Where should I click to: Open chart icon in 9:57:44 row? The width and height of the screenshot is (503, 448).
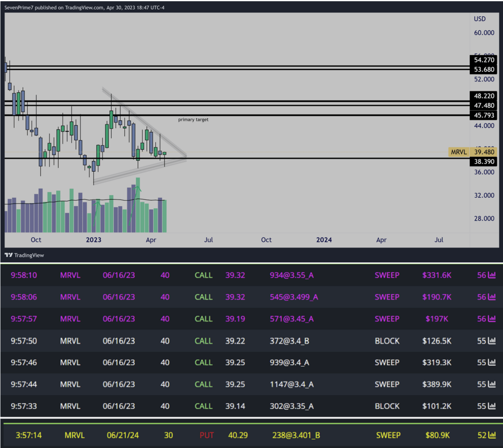(492, 384)
